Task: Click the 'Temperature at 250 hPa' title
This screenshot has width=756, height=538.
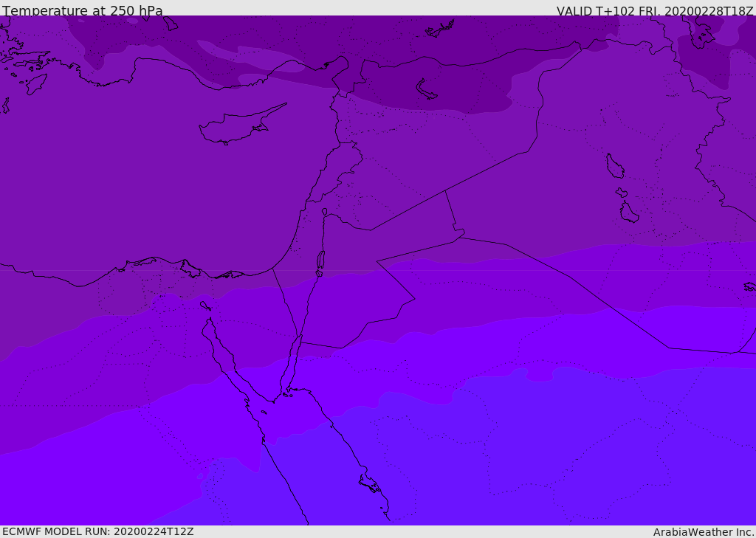Action: 83,10
